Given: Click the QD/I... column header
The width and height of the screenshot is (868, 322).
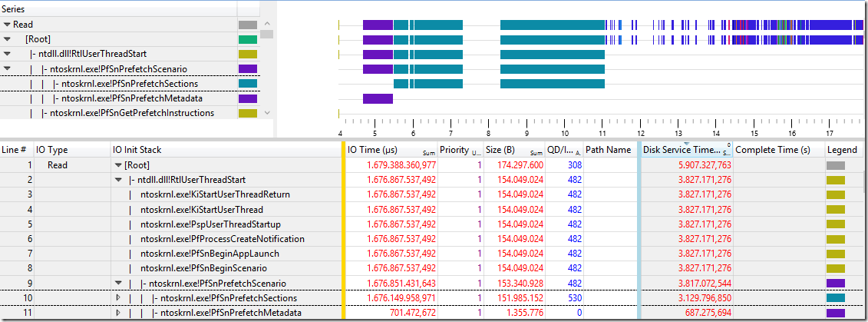Looking at the screenshot, I should (564, 150).
